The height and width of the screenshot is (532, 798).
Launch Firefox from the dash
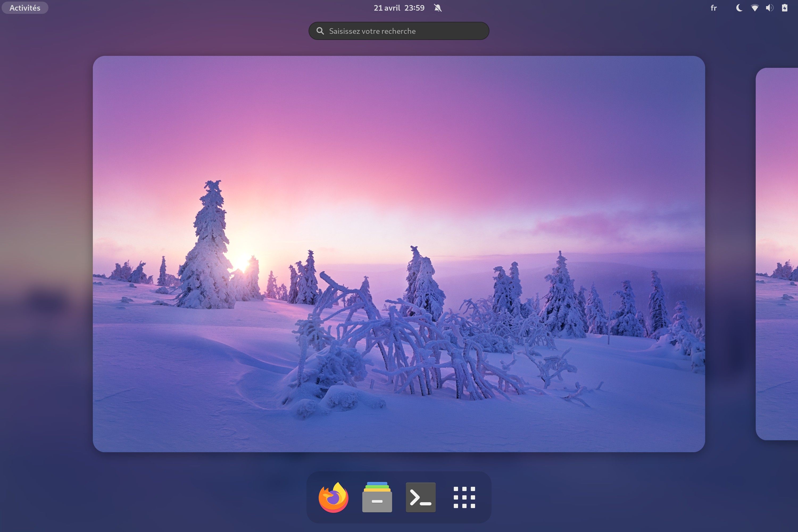333,497
